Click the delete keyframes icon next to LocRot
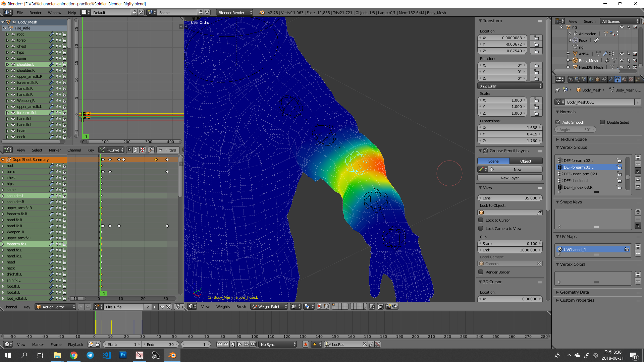The height and width of the screenshot is (362, 644). click(378, 344)
